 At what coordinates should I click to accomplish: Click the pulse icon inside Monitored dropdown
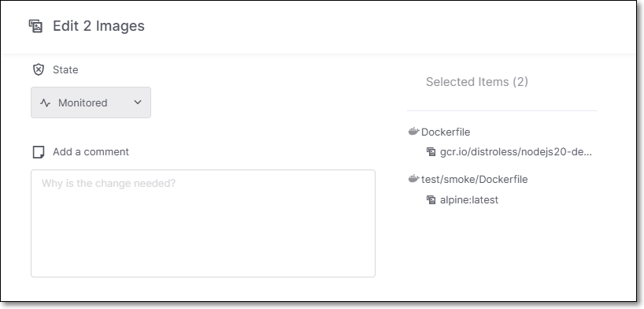click(x=45, y=102)
